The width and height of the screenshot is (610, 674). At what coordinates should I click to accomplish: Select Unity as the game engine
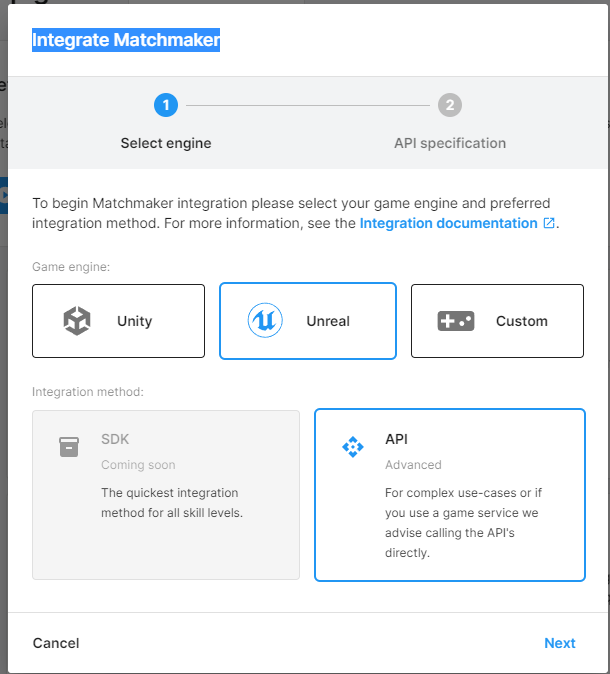coord(118,321)
